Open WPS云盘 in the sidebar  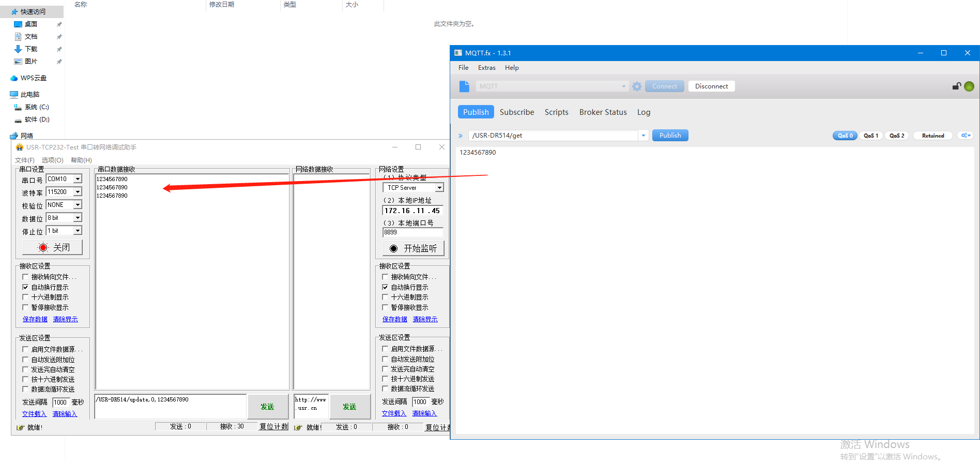(x=33, y=78)
